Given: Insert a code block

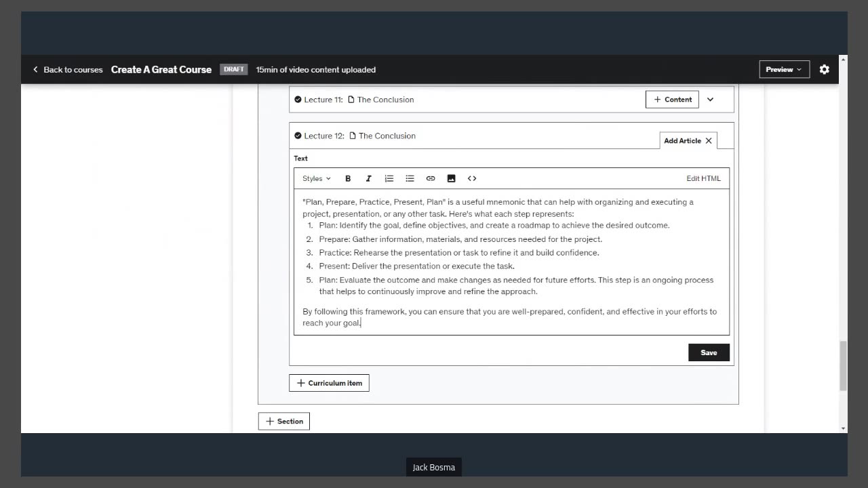Looking at the screenshot, I should pos(472,178).
